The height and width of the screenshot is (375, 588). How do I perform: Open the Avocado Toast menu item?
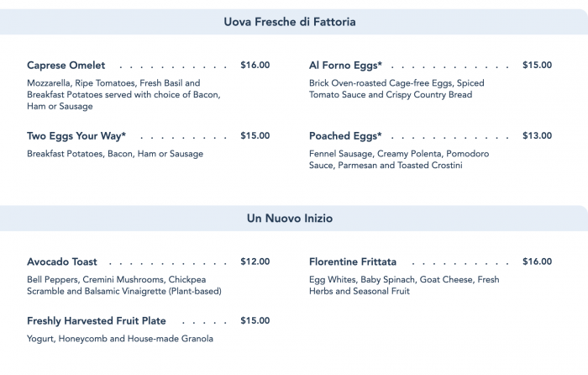tap(62, 261)
